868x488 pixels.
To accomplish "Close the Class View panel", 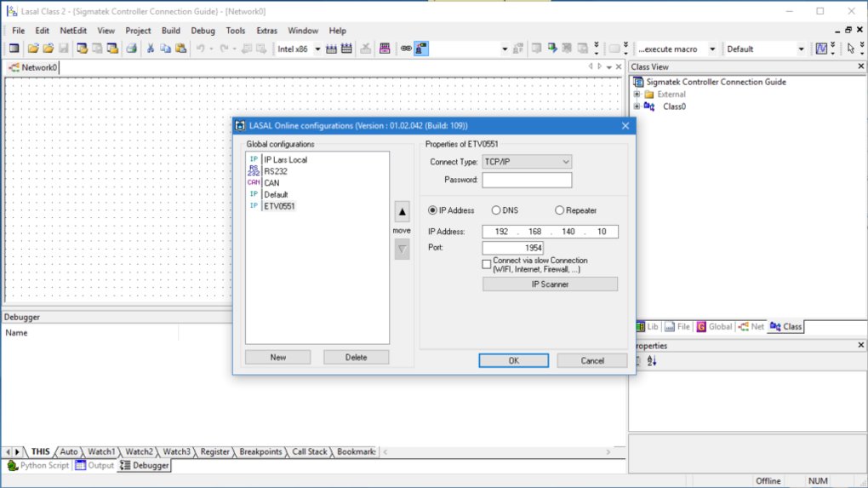I will (x=861, y=66).
